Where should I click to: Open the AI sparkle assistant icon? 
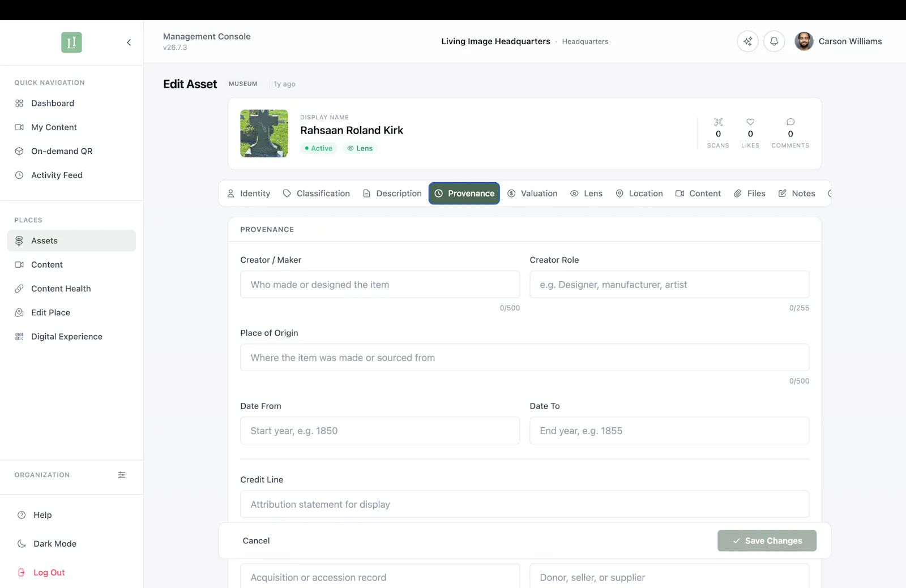pyautogui.click(x=747, y=41)
